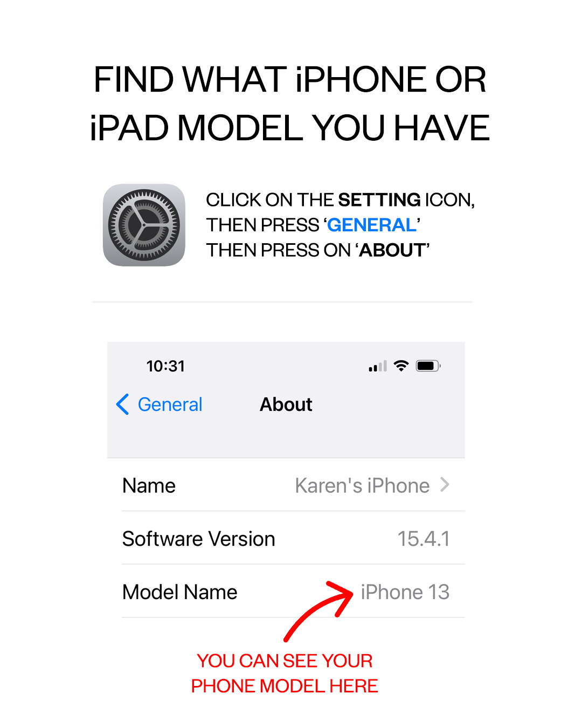The image size is (582, 728).
Task: Tap the 15.4.1 version value
Action: [424, 538]
